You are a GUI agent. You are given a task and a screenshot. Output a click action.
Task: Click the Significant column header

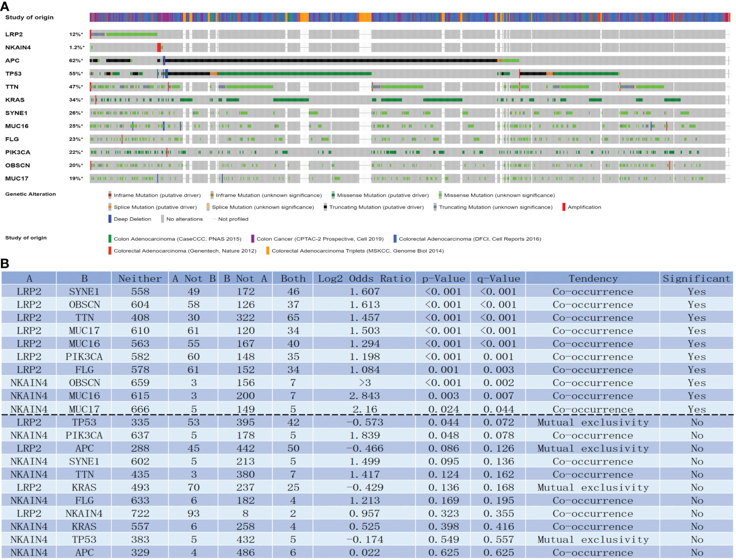pyautogui.click(x=697, y=279)
